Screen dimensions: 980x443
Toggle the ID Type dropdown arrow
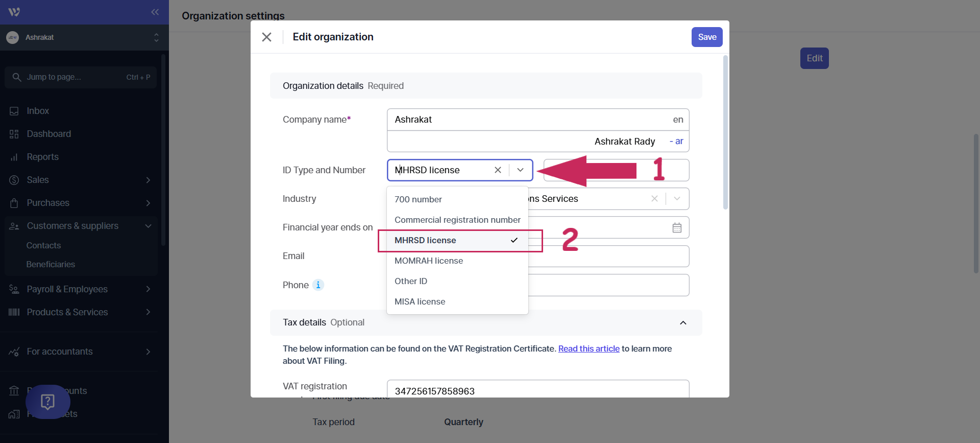(x=521, y=170)
